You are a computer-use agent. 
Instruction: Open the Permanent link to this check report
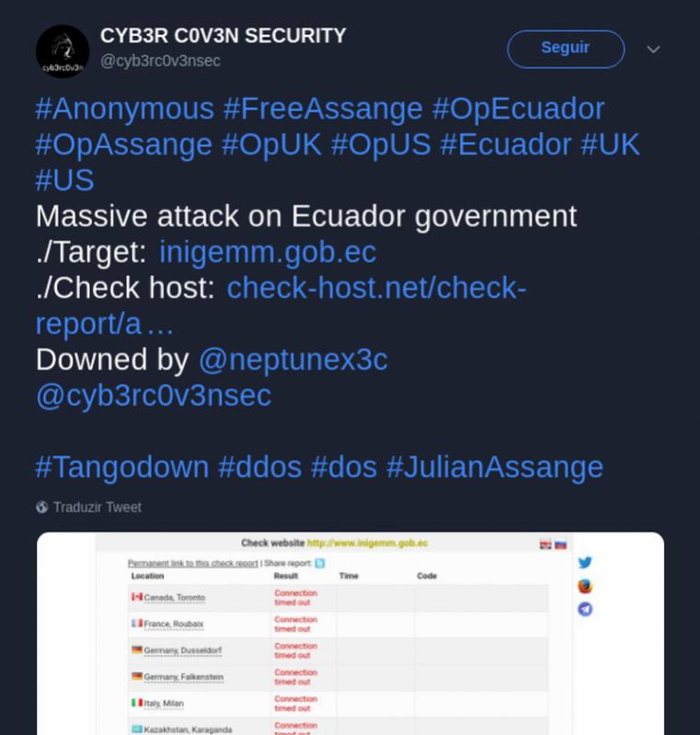tap(192, 563)
